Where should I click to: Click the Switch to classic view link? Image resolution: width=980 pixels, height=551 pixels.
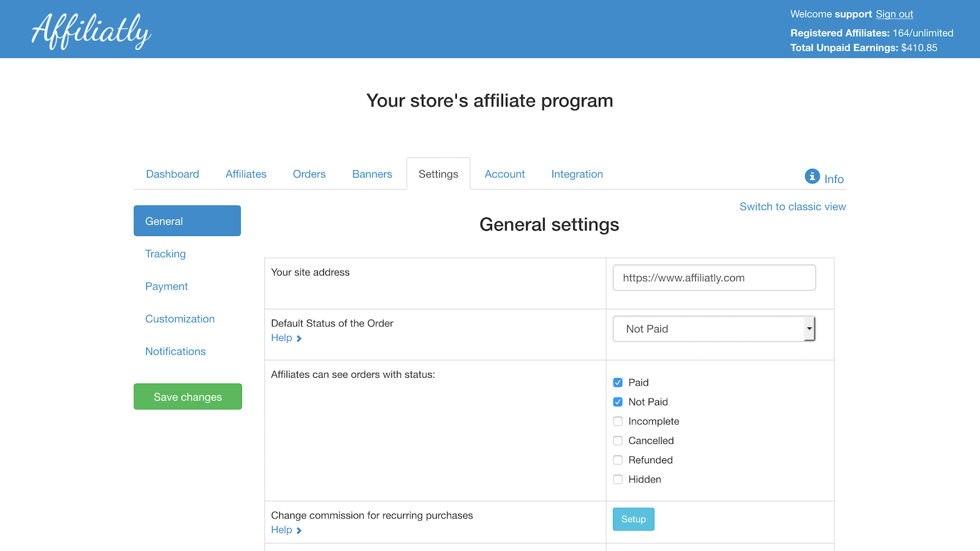click(x=793, y=206)
